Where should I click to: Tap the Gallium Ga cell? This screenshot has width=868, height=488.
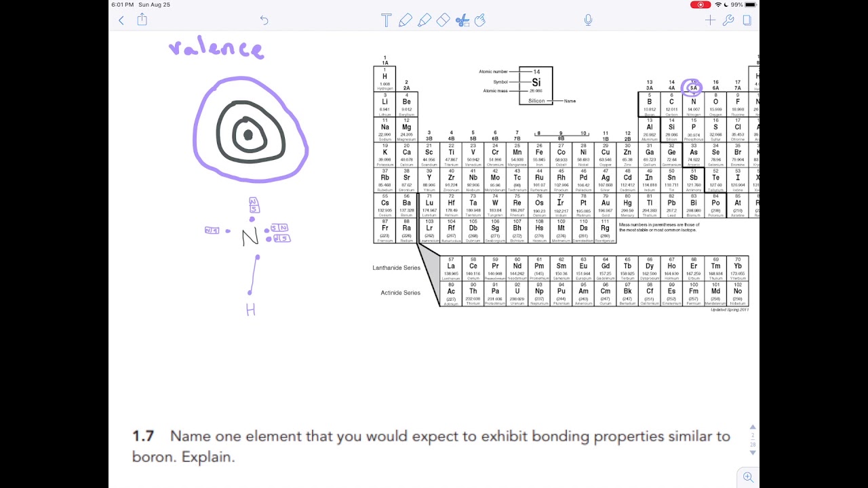pos(649,155)
